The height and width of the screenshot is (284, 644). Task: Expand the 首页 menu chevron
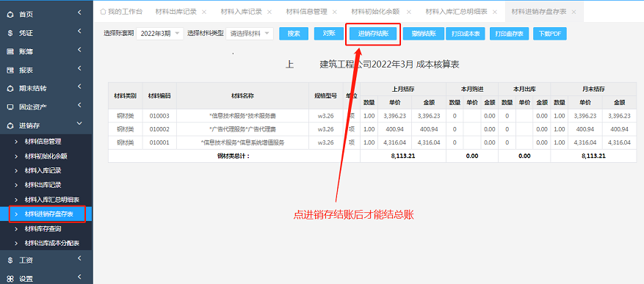(x=79, y=13)
